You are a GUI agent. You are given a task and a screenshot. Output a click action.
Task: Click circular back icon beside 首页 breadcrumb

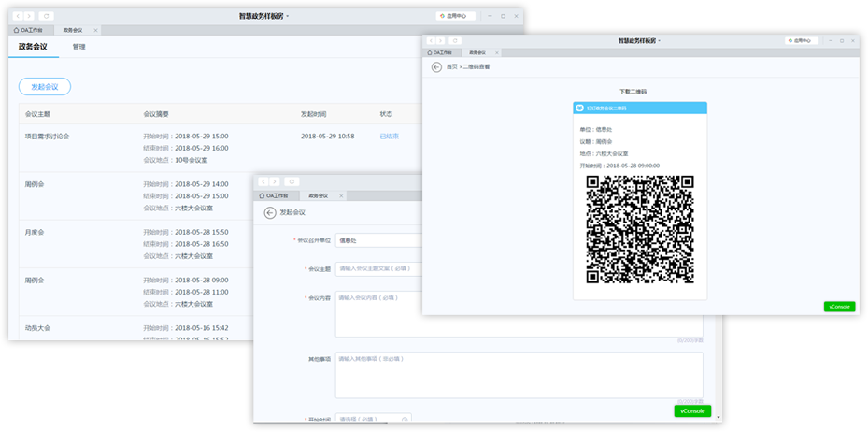pyautogui.click(x=436, y=67)
